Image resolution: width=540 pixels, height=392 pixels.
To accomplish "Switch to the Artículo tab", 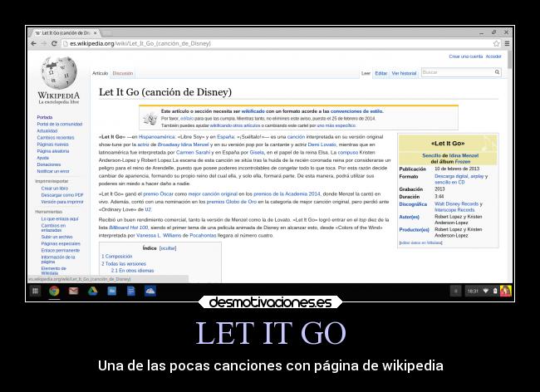I will tap(101, 73).
